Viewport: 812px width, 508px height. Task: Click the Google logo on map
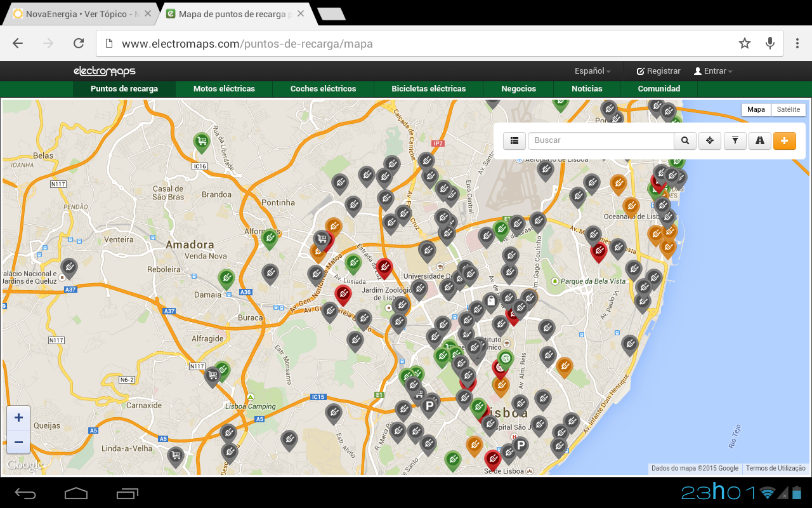(x=25, y=465)
